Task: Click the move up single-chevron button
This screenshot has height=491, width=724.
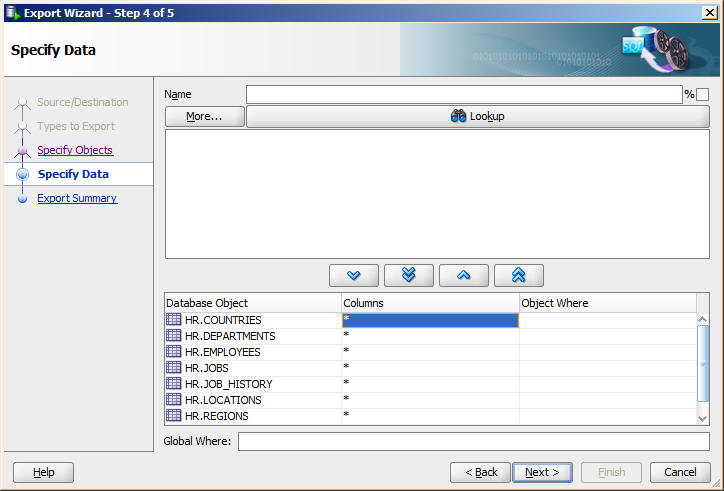Action: pos(464,276)
